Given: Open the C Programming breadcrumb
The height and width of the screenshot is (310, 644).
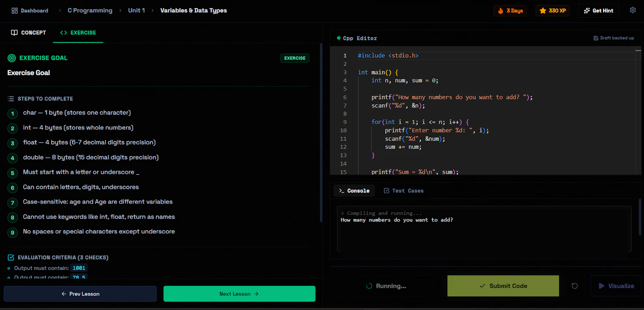Looking at the screenshot, I should click(90, 10).
